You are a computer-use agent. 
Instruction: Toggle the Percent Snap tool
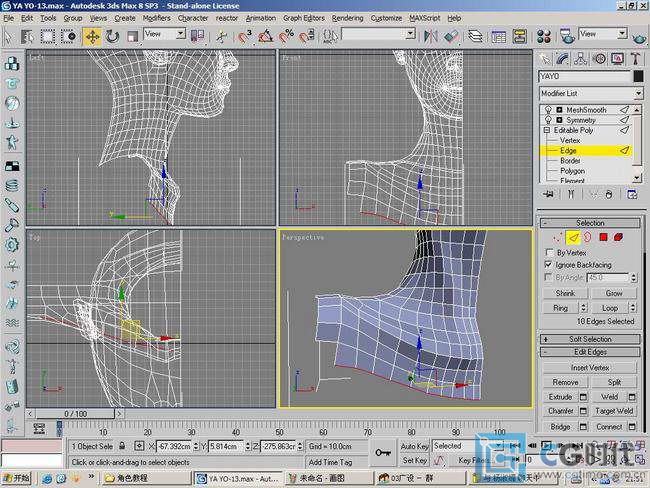[x=286, y=36]
